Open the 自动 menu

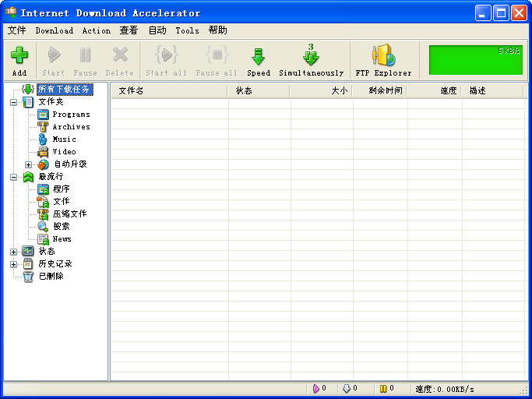(157, 30)
